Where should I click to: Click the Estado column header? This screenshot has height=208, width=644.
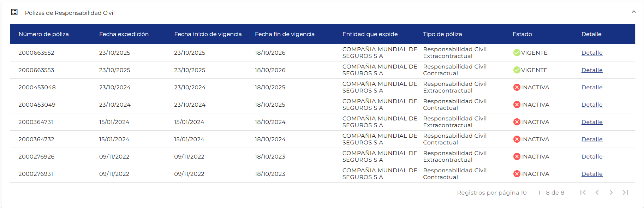pyautogui.click(x=522, y=34)
